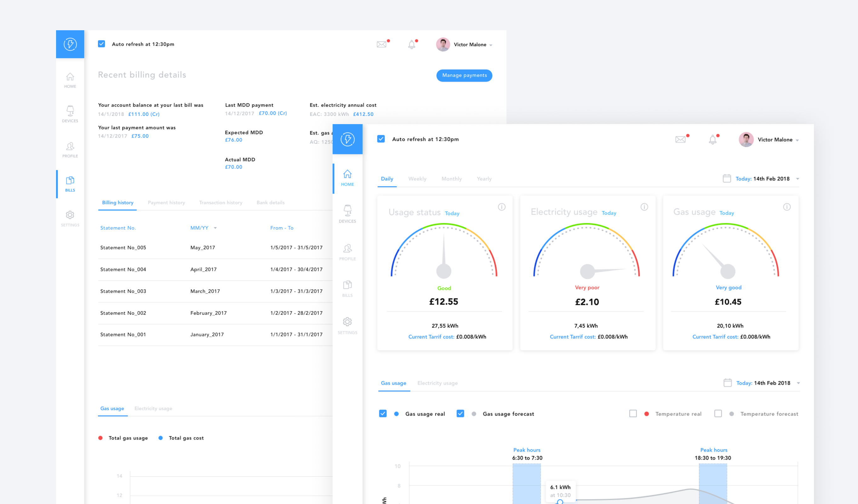Click info icon on Usage status card
Image resolution: width=858 pixels, height=504 pixels.
click(x=501, y=207)
